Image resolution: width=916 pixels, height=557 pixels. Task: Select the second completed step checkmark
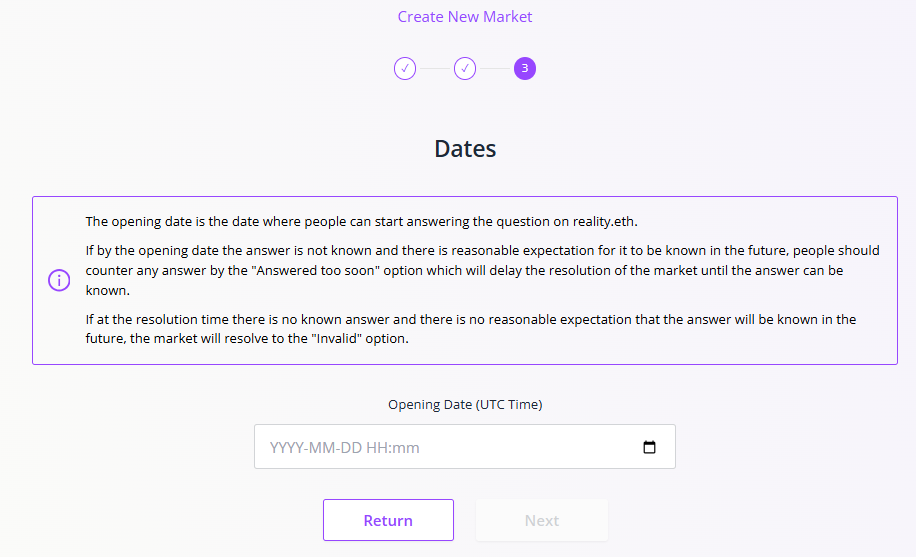click(465, 68)
